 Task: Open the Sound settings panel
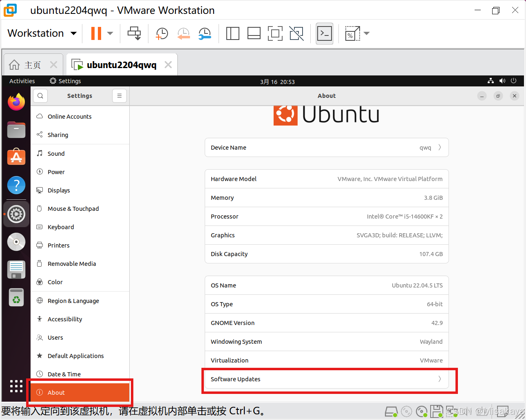point(80,154)
